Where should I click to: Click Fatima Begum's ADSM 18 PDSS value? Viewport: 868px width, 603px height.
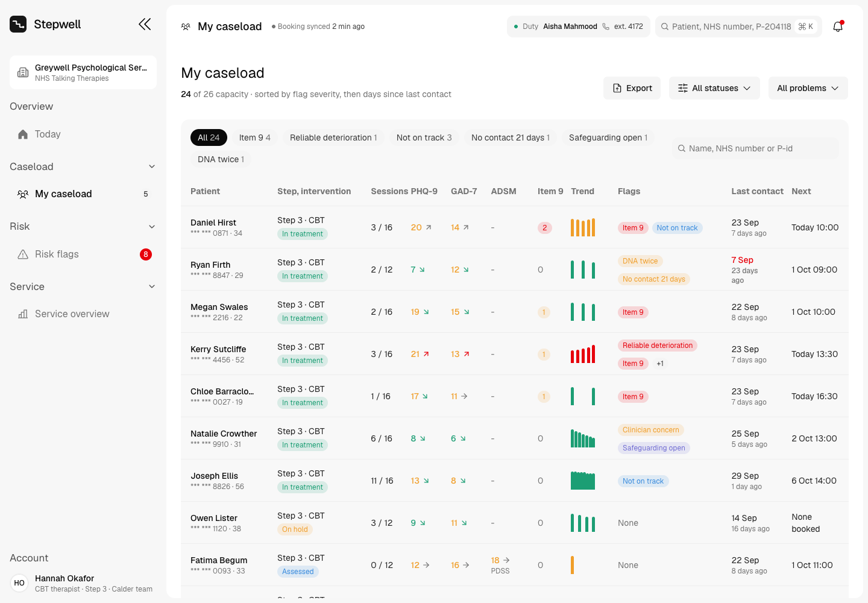[500, 565]
